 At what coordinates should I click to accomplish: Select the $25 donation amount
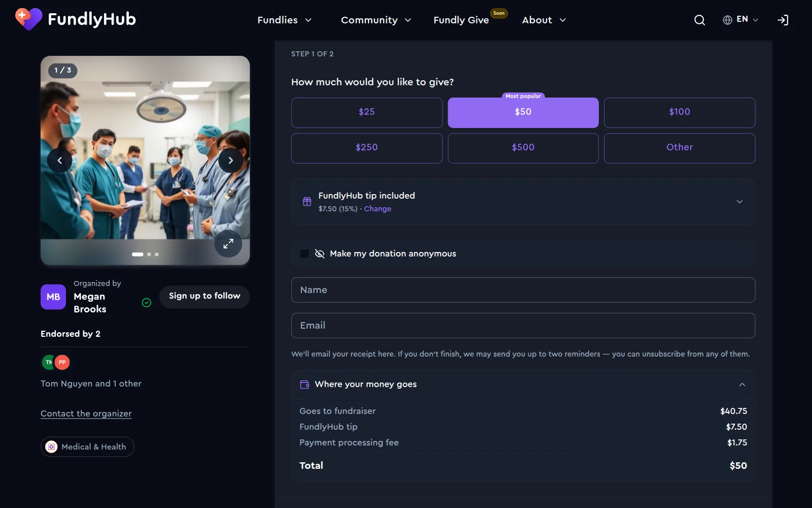[367, 112]
